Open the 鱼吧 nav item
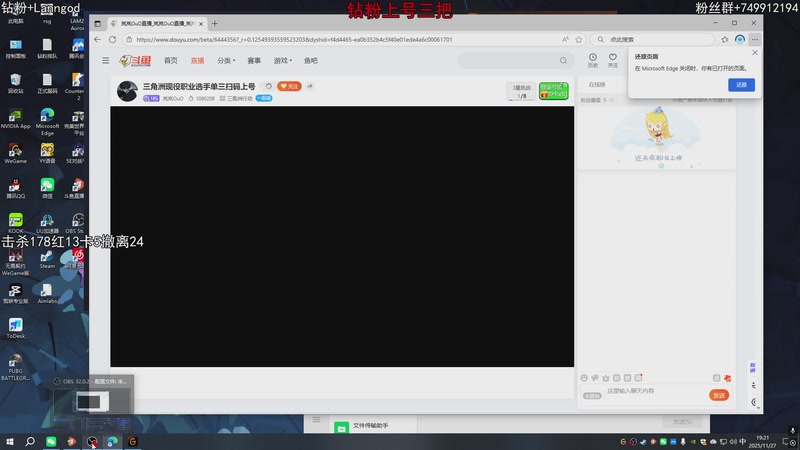800x450 pixels. coord(311,60)
